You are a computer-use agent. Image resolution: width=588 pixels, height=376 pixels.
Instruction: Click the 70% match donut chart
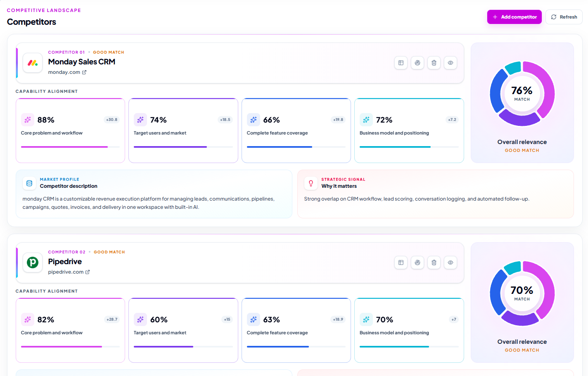click(x=522, y=293)
